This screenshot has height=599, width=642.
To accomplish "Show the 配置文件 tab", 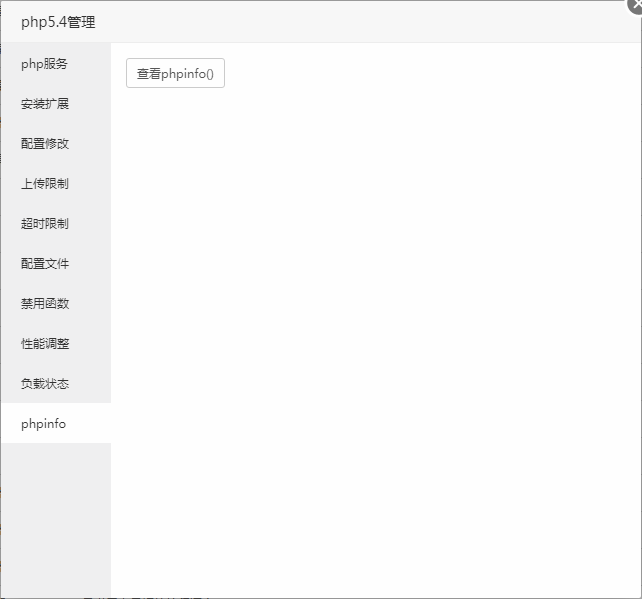I will pos(56,263).
